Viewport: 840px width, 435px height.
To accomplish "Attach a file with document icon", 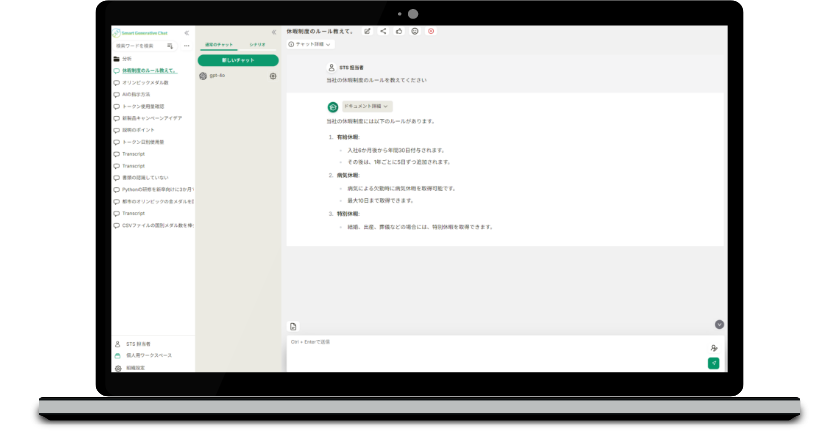I will pyautogui.click(x=293, y=327).
